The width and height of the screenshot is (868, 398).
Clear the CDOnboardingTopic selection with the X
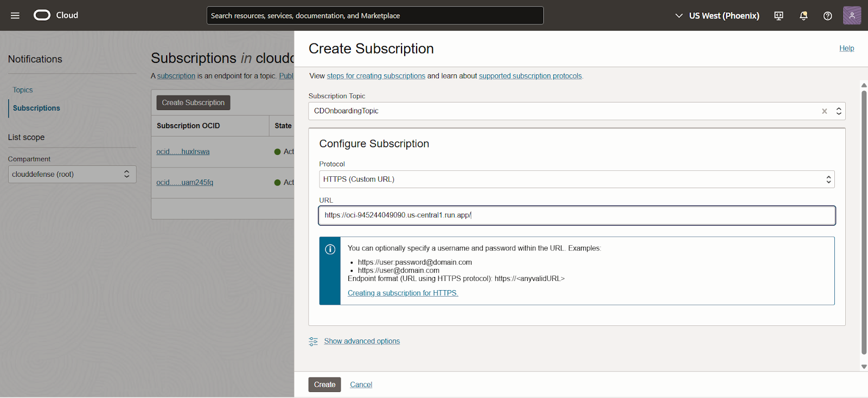click(824, 111)
